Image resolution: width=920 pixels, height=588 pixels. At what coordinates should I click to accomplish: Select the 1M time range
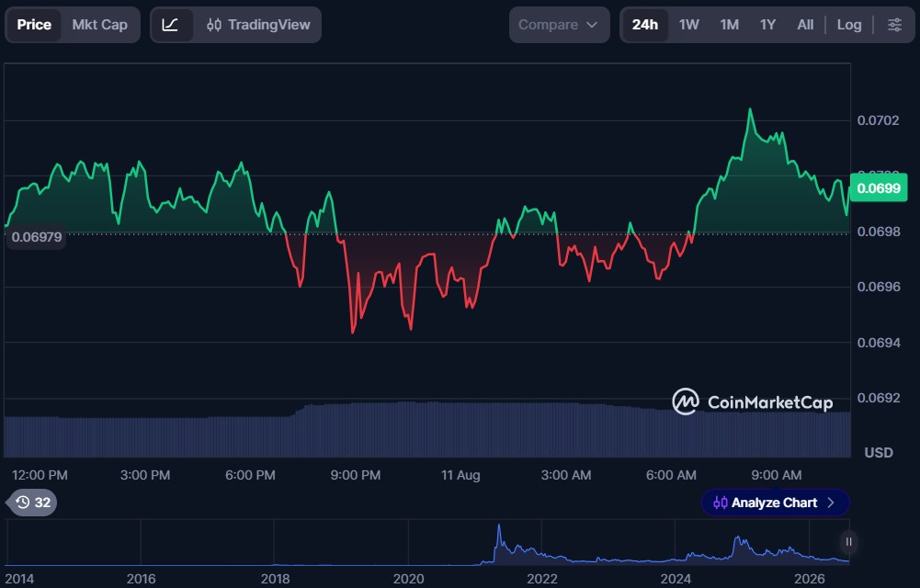click(730, 25)
